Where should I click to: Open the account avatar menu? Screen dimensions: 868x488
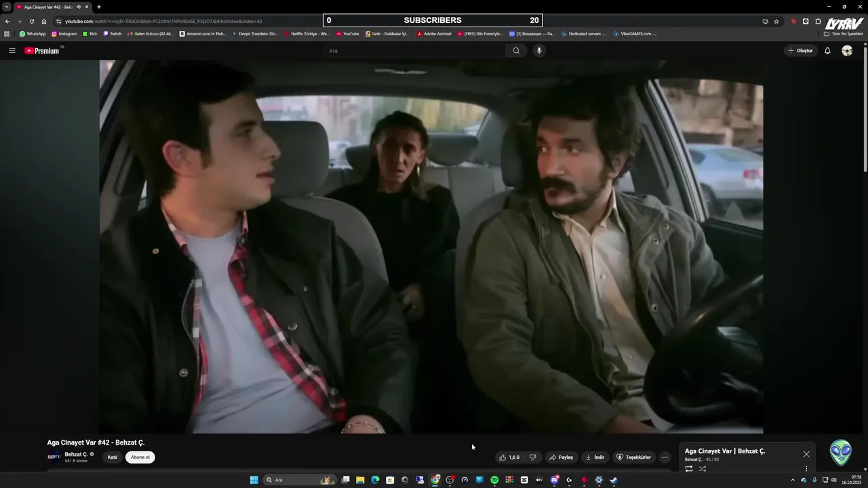click(x=847, y=51)
